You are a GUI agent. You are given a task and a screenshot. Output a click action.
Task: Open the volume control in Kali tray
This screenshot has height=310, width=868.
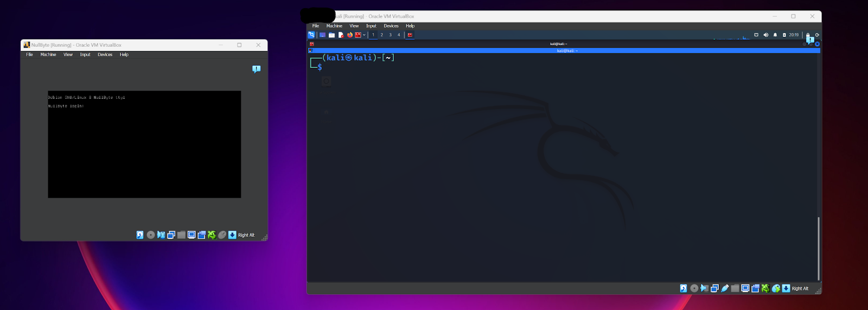766,35
